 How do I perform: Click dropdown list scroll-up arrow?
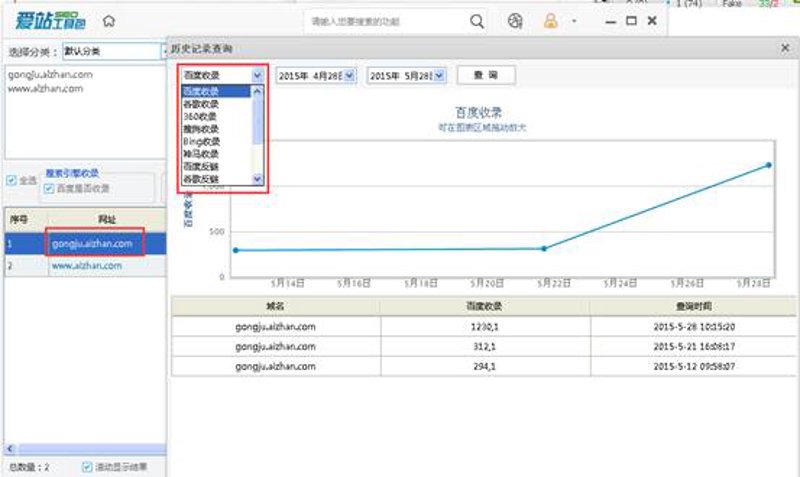click(257, 91)
